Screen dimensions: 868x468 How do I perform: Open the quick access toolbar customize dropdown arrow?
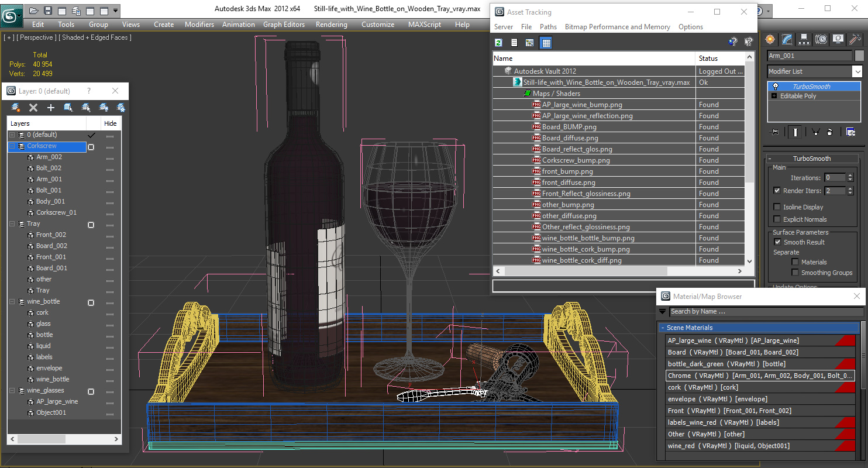pos(115,11)
